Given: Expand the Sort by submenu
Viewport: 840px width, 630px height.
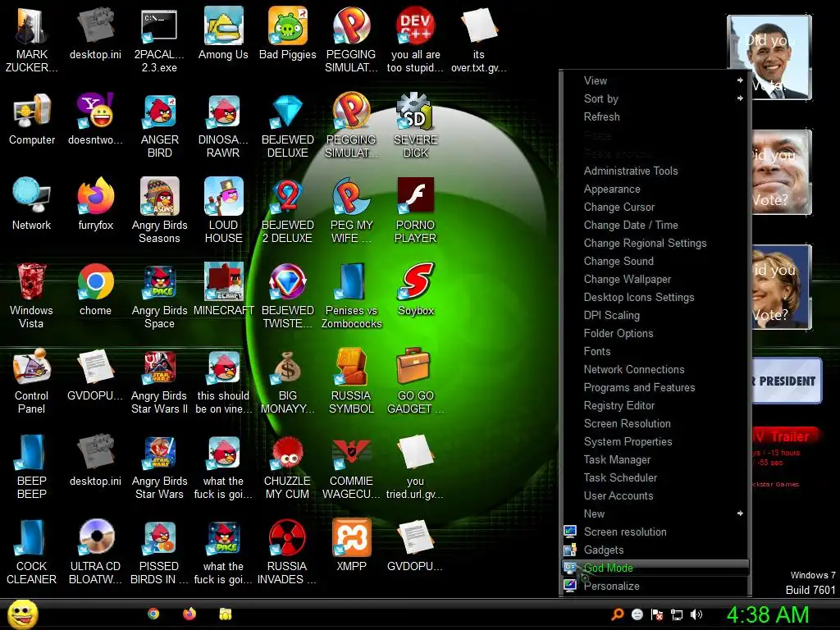Looking at the screenshot, I should coord(655,98).
